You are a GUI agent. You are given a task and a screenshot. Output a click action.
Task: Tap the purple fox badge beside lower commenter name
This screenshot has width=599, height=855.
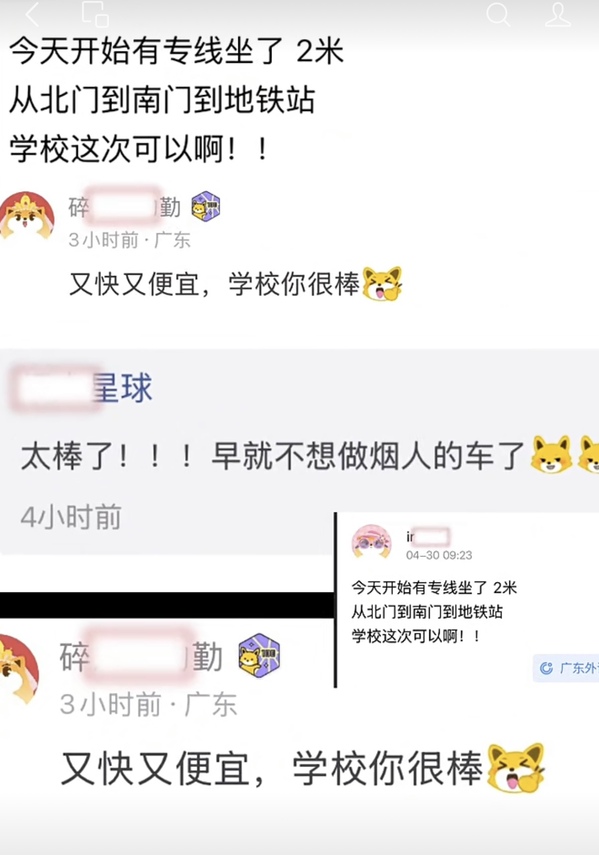259,655
